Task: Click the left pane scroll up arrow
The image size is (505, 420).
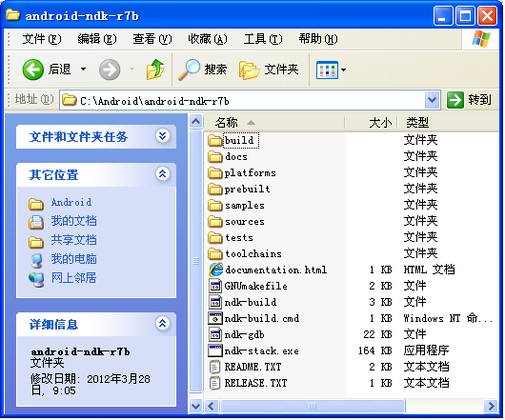Action: [196, 122]
